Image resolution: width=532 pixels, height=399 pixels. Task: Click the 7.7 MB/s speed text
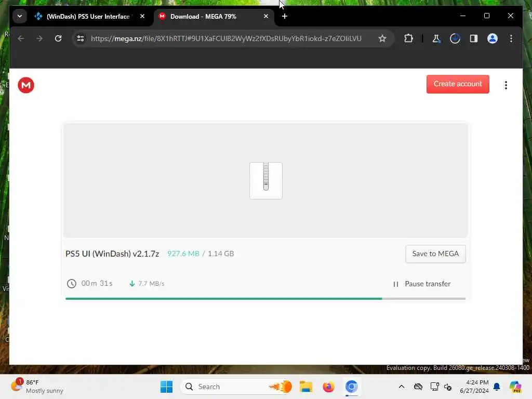151,283
